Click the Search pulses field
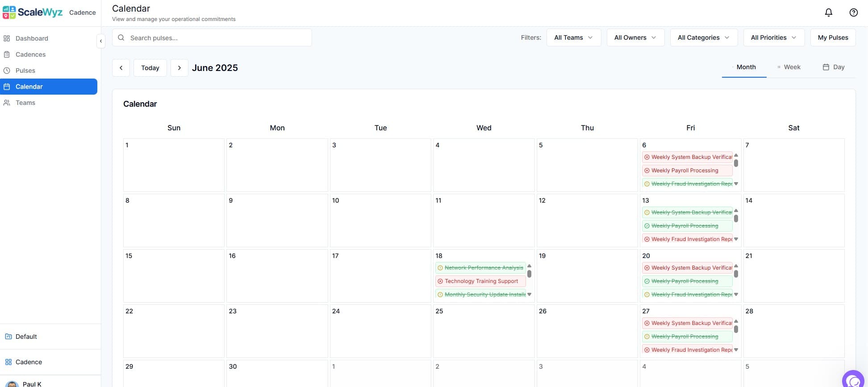The image size is (868, 387). 212,38
